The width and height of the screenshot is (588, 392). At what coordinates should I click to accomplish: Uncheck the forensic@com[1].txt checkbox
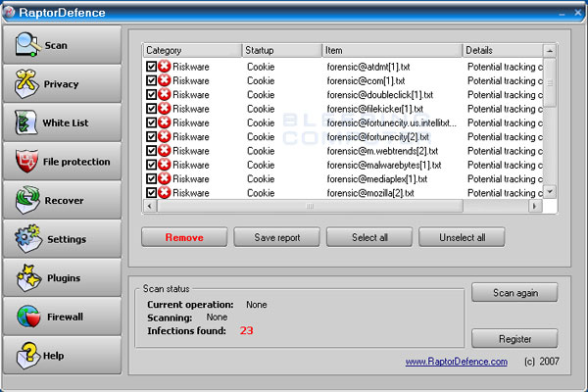point(152,80)
